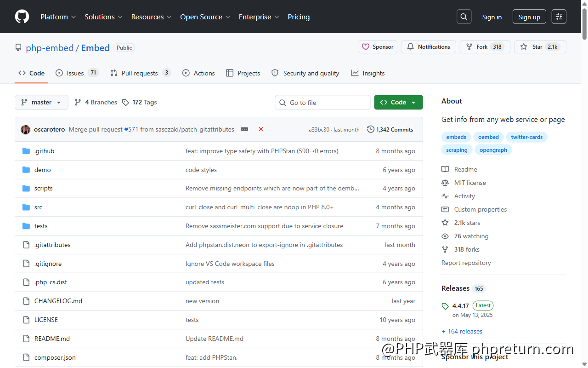This screenshot has height=368, width=588.
Task: Open the tests folder
Action: (41, 226)
